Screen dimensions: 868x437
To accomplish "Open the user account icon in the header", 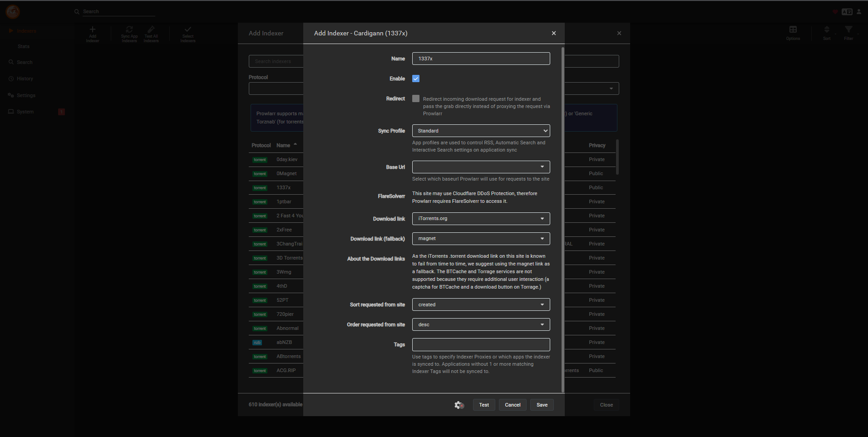I will [859, 12].
